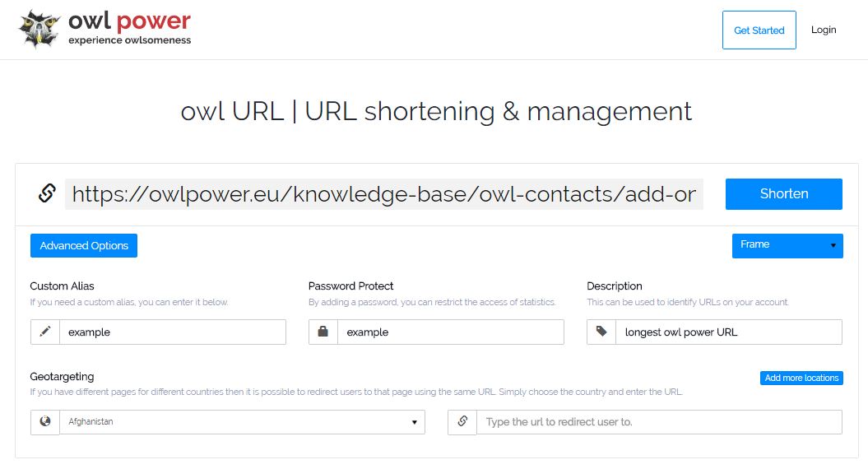Click the chain link icon beside URL field
Viewport: 868px width, 469px height.
click(x=47, y=193)
